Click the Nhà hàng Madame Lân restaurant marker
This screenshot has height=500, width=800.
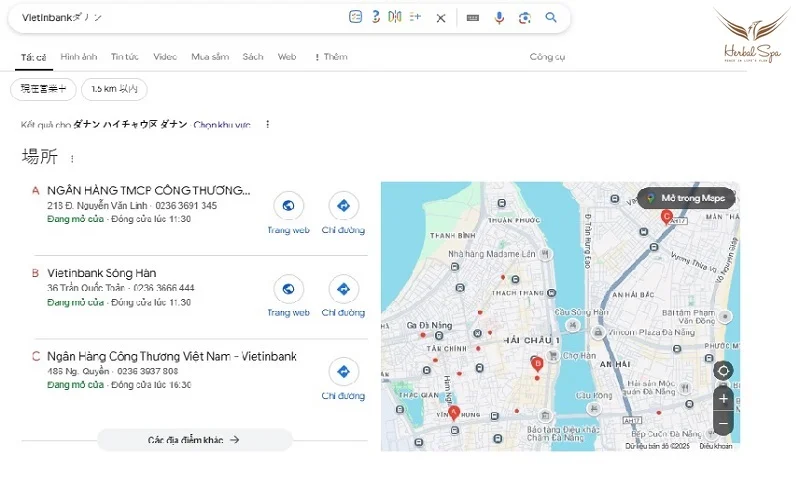pos(545,254)
